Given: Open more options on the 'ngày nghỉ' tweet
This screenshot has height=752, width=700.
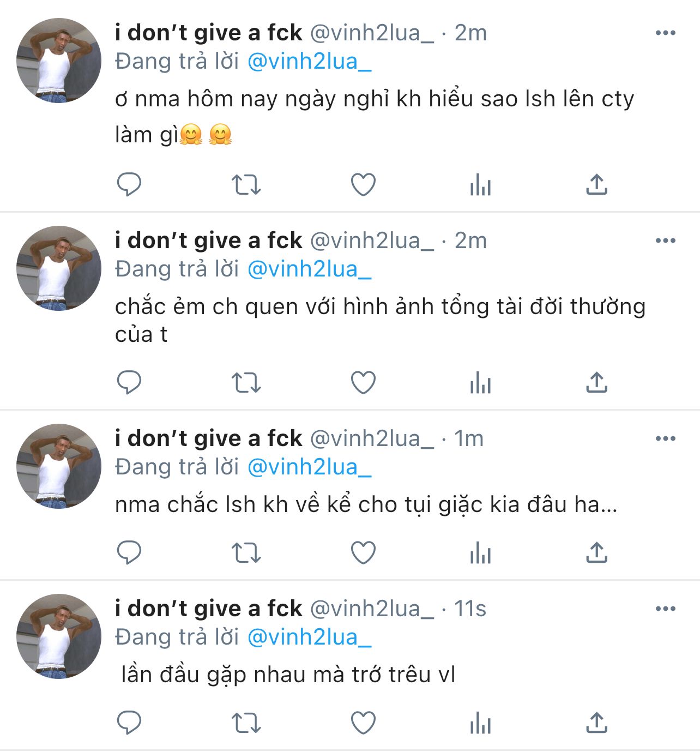Looking at the screenshot, I should (x=665, y=33).
